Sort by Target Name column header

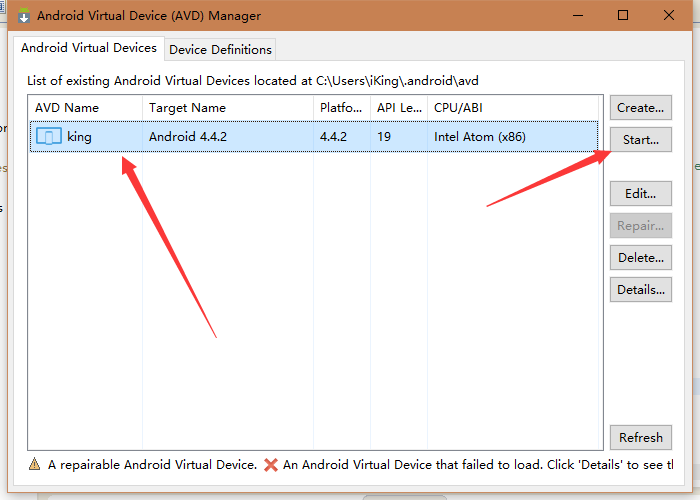point(228,108)
